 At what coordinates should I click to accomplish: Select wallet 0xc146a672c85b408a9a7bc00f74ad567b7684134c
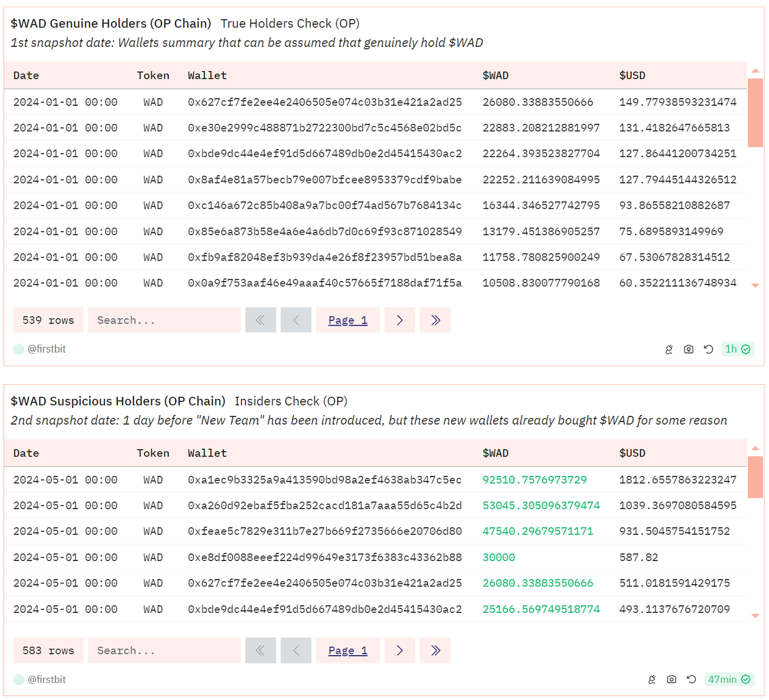click(x=325, y=206)
